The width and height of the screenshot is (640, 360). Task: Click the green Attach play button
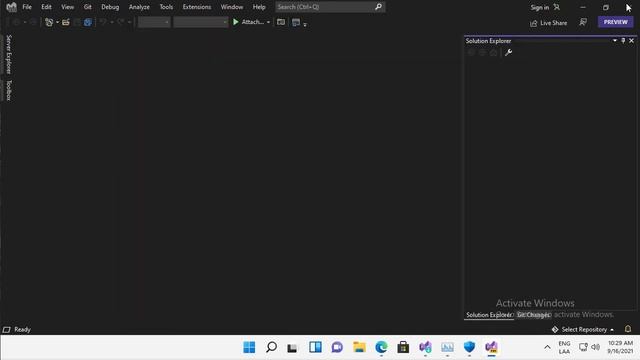pos(236,22)
